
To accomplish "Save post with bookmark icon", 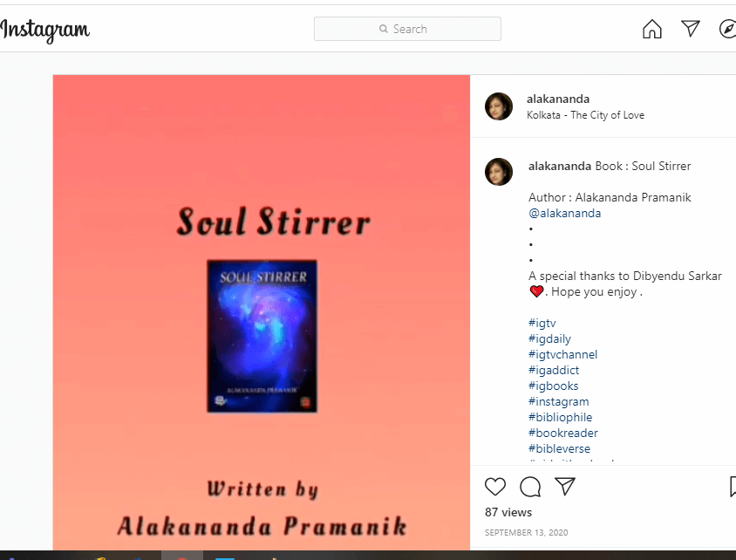I will point(733,487).
